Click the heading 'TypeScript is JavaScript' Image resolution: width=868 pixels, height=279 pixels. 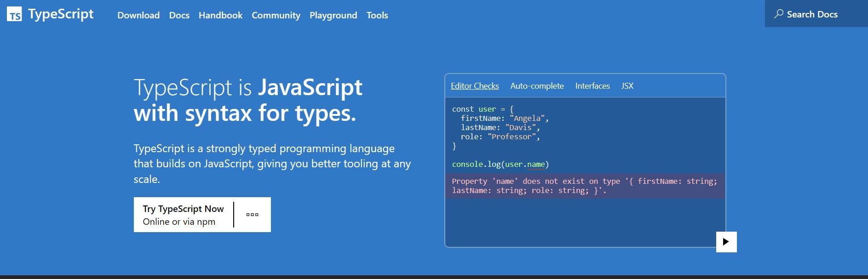pos(248,87)
